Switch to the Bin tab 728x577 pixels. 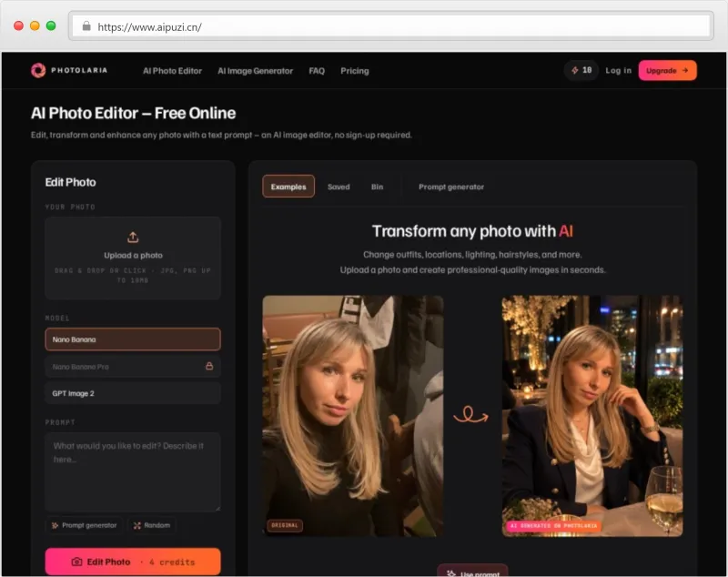[x=377, y=187]
